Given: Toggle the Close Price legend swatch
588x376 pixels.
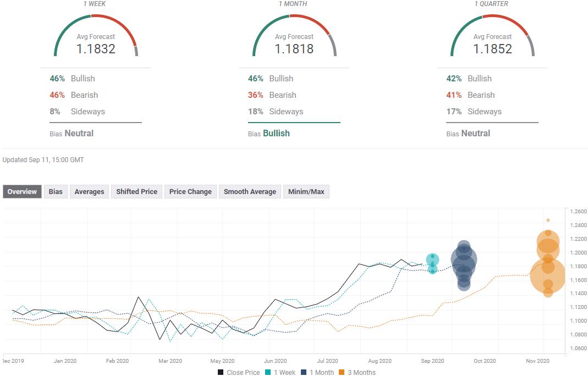Looking at the screenshot, I should click(x=221, y=372).
